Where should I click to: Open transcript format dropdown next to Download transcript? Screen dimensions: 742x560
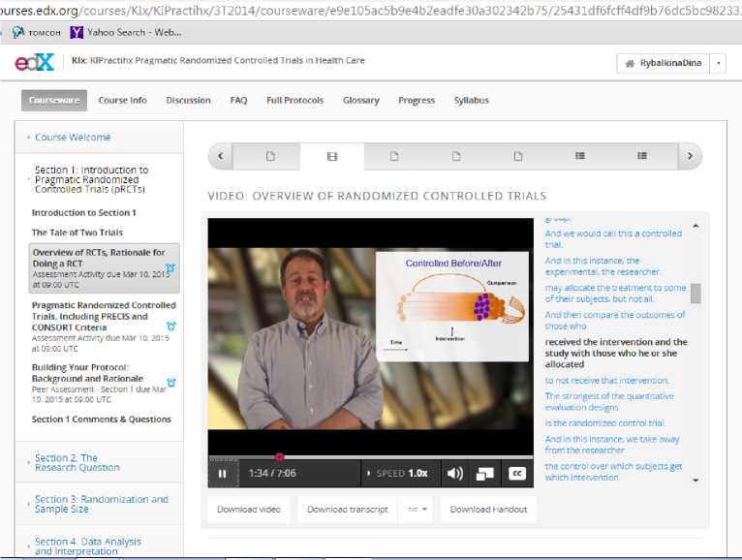click(x=417, y=510)
